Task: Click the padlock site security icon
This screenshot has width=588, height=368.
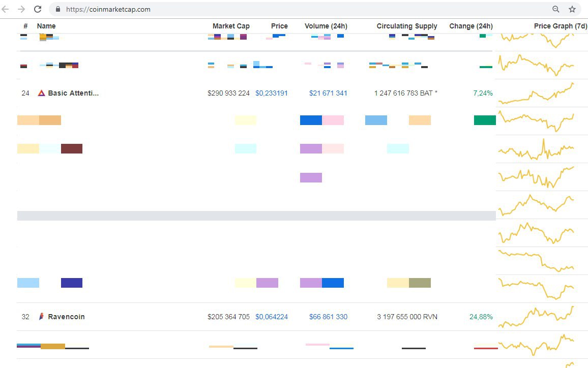Action: point(57,9)
